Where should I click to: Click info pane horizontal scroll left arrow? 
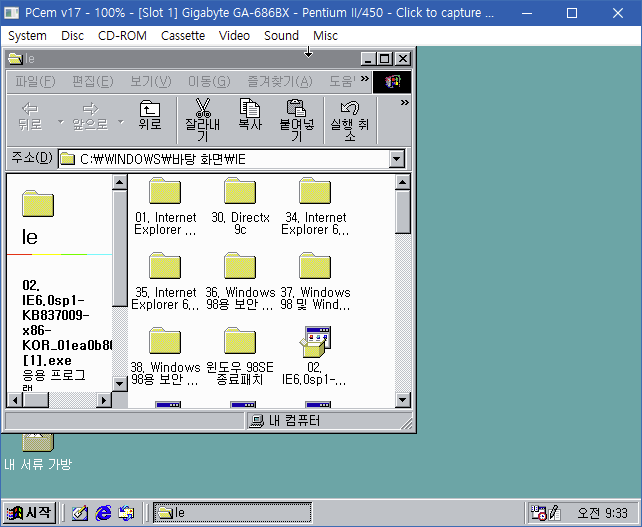point(15,400)
